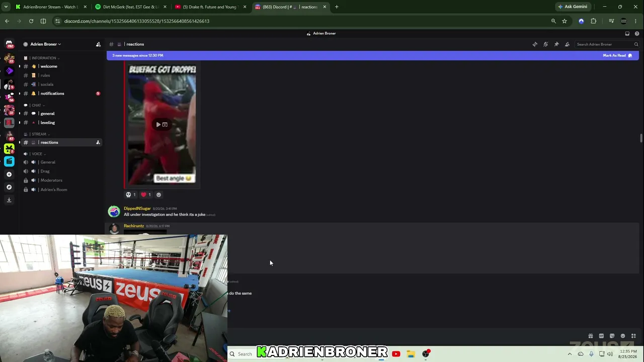Toggle the notification settings bell-slash icon
644x362 pixels.
click(x=545, y=44)
